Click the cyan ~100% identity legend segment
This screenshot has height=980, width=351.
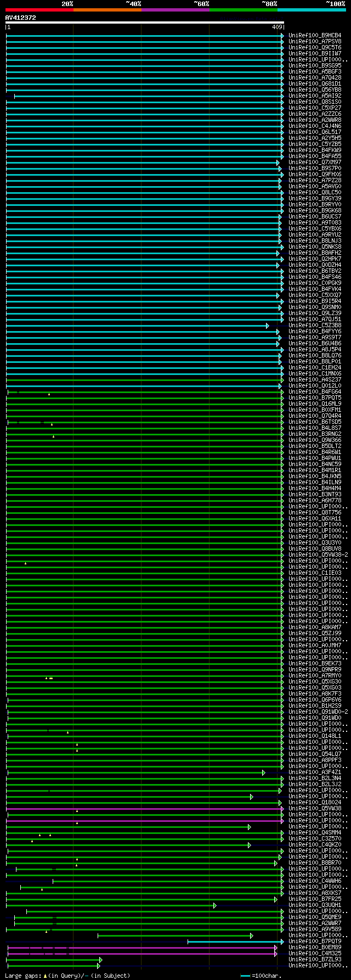click(x=312, y=9)
